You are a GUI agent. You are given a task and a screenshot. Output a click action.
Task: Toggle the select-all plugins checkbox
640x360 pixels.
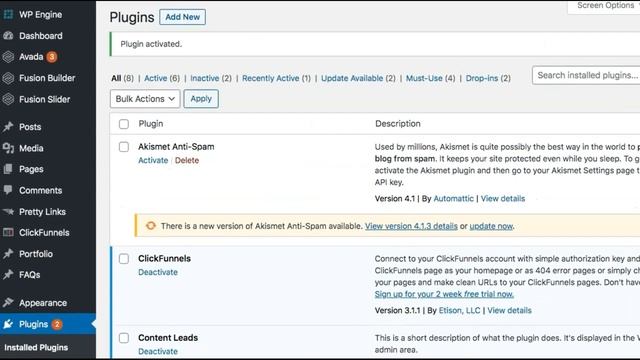point(124,124)
